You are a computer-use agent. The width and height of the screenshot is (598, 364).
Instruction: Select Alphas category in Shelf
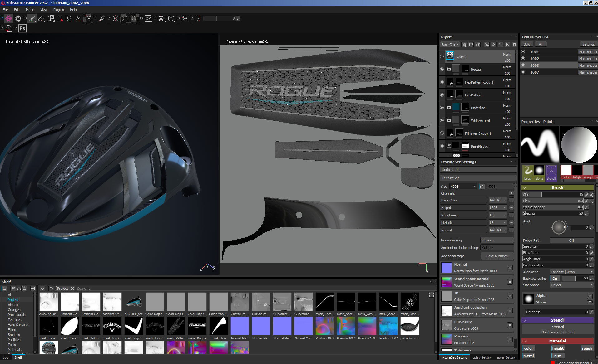[13, 305]
